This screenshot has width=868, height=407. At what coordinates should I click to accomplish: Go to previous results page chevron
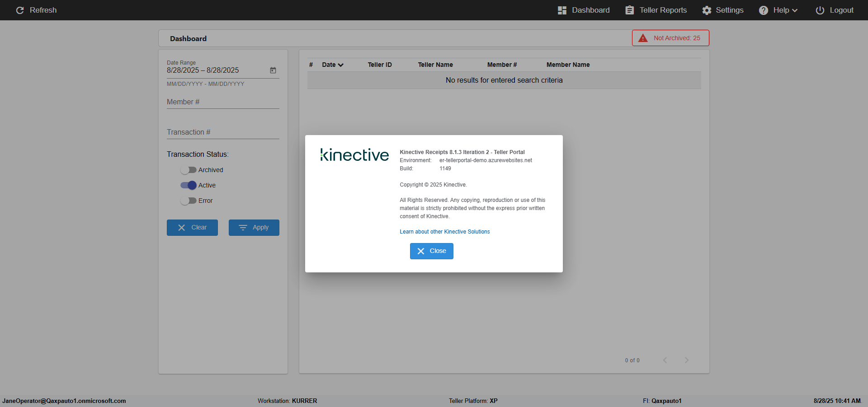(x=665, y=360)
